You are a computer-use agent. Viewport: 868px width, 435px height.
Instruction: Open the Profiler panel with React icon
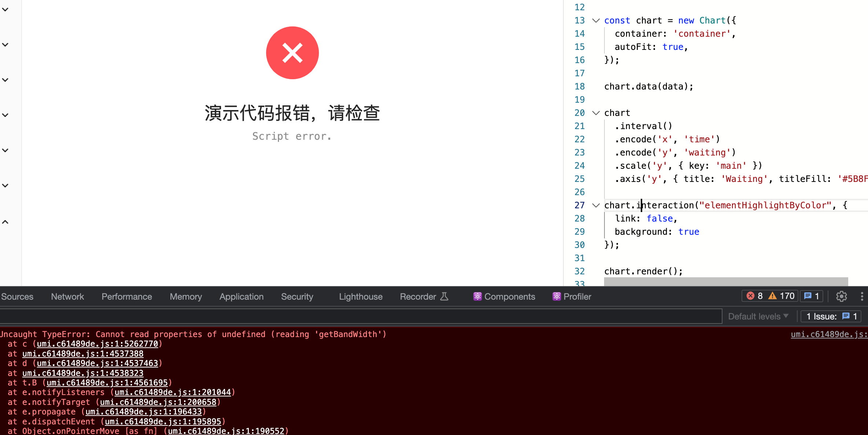tap(571, 296)
